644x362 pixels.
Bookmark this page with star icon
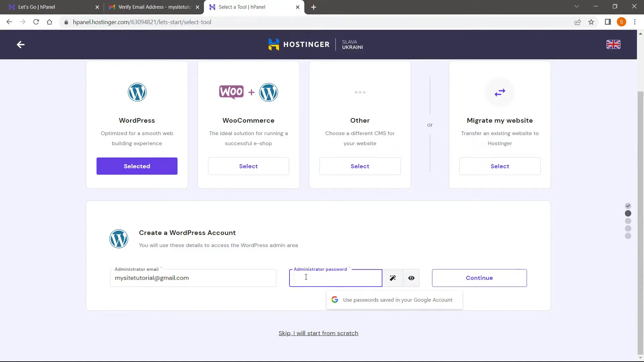click(591, 22)
